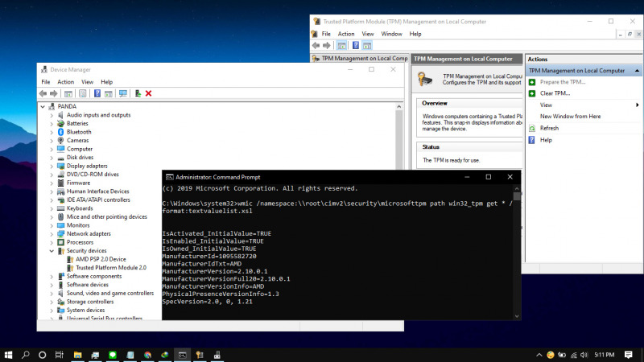644x362 pixels.
Task: Click Forward arrow in TPM Management toolbar
Action: coord(326,46)
